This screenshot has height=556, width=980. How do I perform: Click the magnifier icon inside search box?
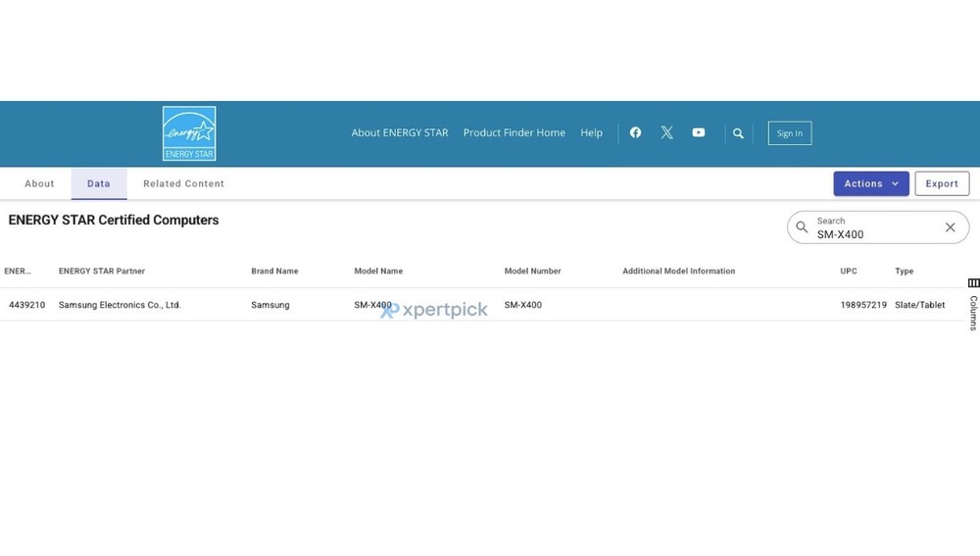[802, 227]
